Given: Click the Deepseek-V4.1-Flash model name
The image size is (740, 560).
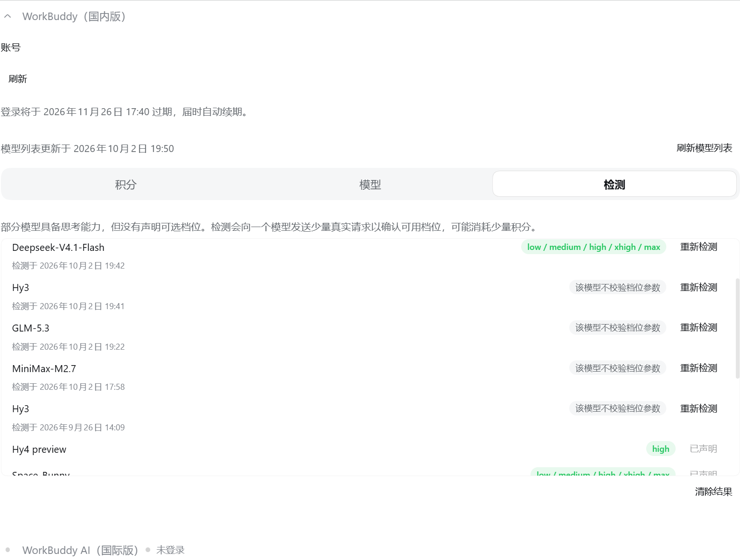Looking at the screenshot, I should pos(58,248).
